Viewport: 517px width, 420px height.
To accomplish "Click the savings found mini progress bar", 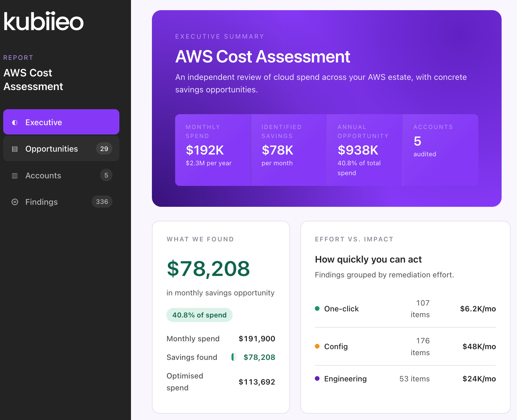I will 234,357.
